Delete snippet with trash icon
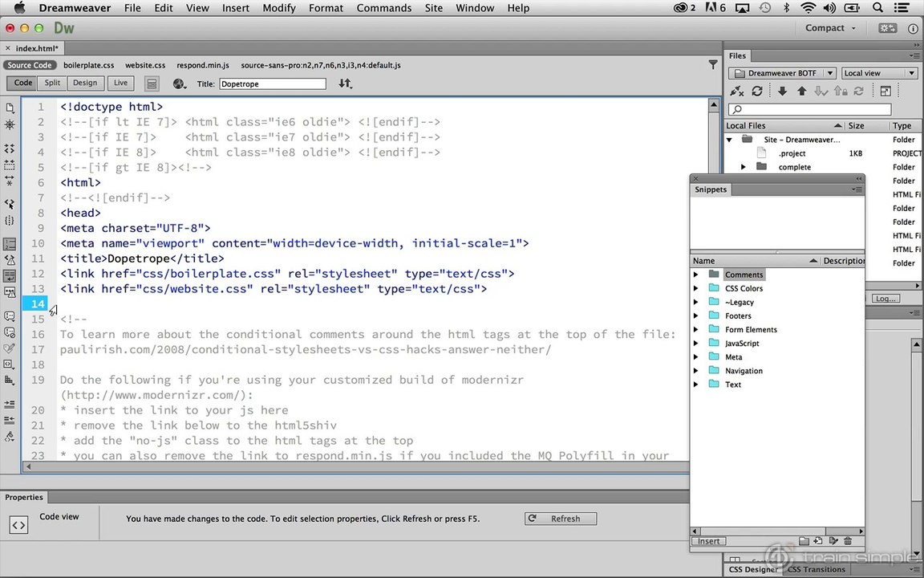 tap(848, 541)
